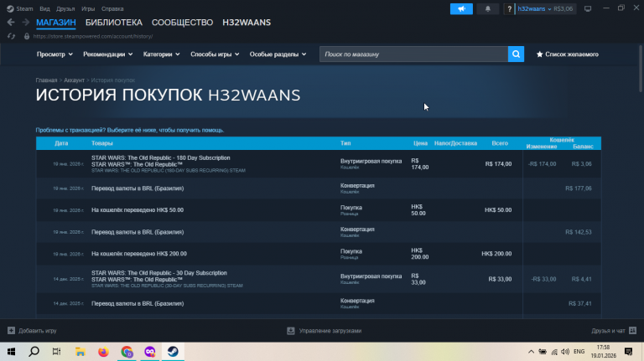Open the volume control tray icon
Viewport: 644px width, 361px height.
coord(565,352)
